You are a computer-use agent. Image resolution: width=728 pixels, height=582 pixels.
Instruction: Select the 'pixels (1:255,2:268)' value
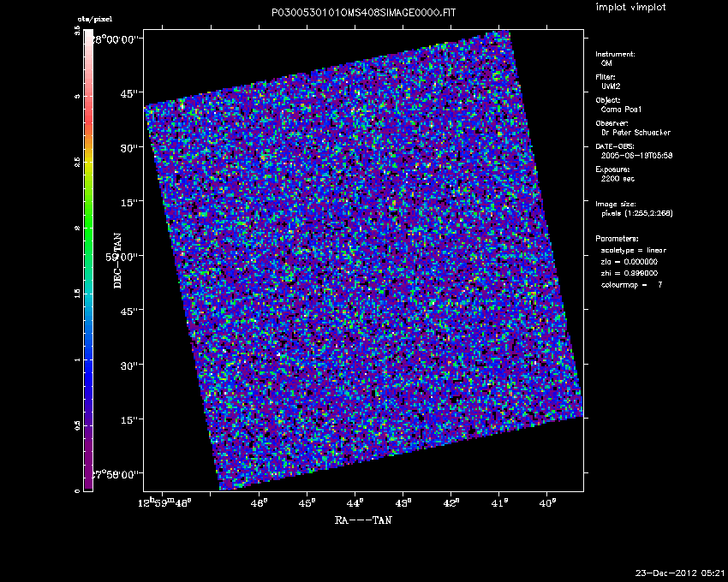click(x=636, y=213)
